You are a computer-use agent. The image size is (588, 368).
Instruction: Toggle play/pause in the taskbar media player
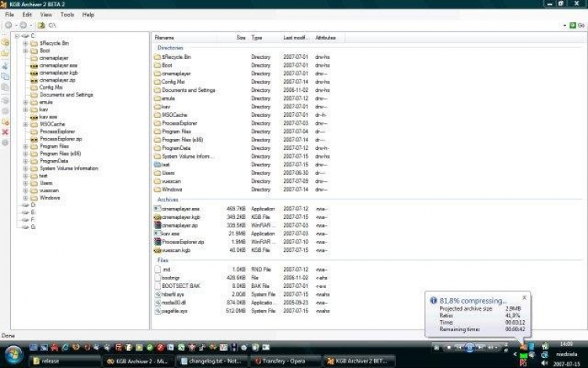click(470, 348)
